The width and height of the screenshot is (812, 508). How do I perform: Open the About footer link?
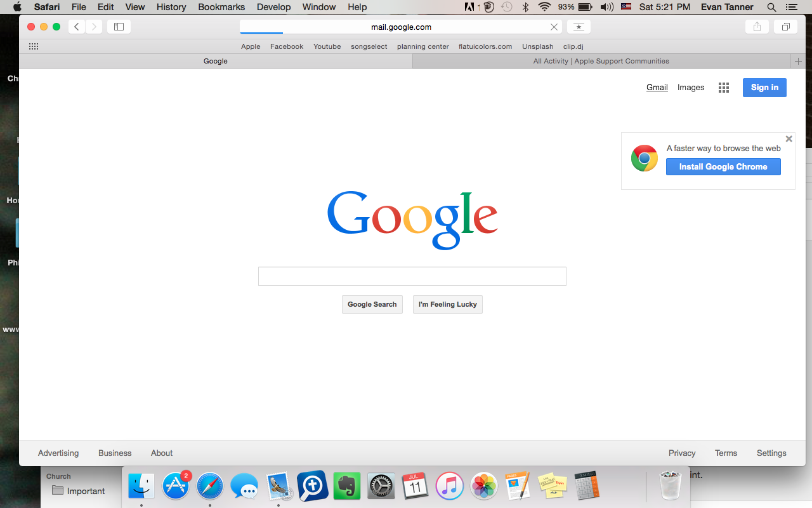coord(162,453)
